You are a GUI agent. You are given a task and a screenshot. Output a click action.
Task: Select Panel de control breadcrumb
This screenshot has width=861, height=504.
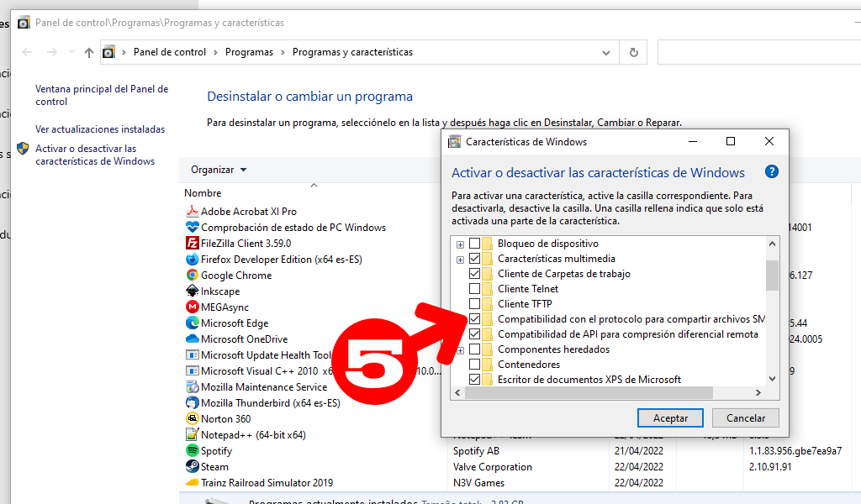169,52
